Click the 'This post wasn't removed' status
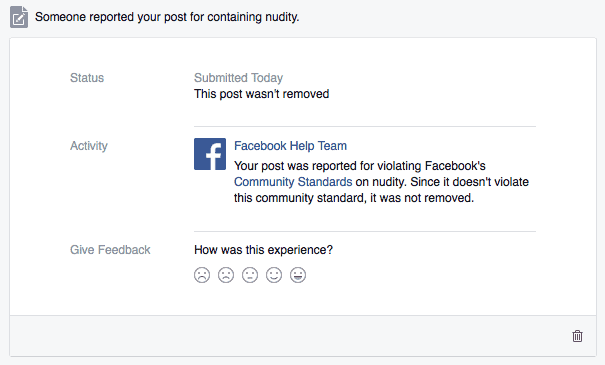Image resolution: width=605 pixels, height=365 pixels. click(261, 94)
